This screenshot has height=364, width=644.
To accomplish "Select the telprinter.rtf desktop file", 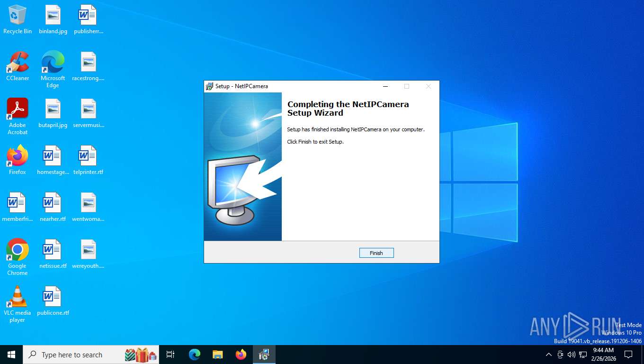I will coord(89,161).
